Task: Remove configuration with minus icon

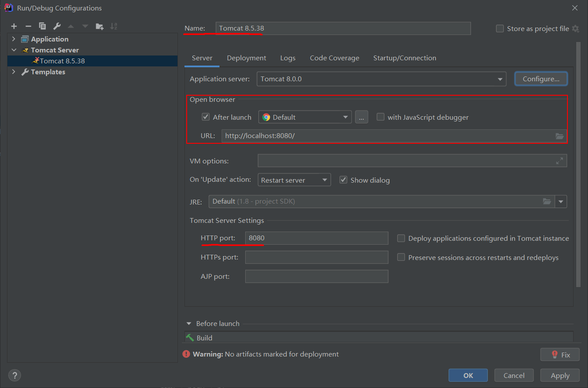Action: (x=28, y=26)
